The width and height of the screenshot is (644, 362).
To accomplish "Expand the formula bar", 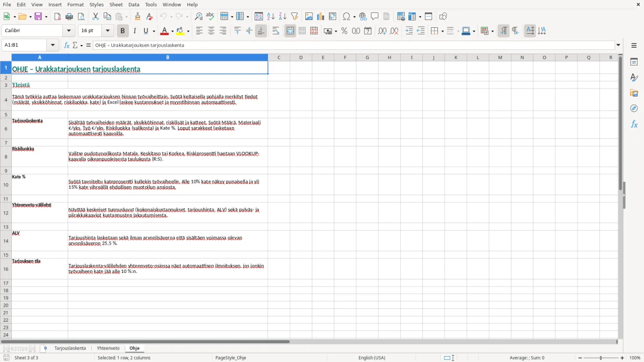I will pyautogui.click(x=618, y=45).
